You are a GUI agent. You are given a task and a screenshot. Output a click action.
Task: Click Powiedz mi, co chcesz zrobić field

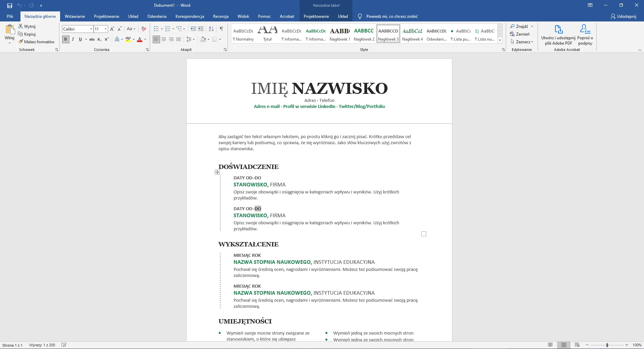tap(392, 16)
